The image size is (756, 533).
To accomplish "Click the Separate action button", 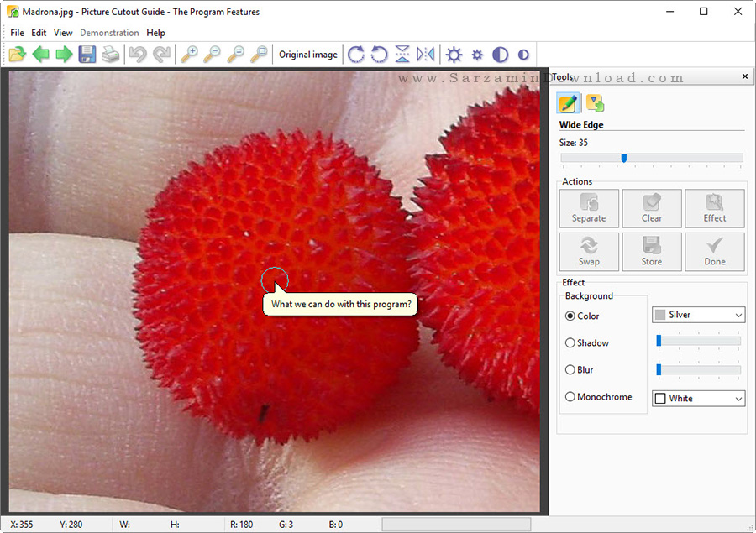I will click(589, 208).
